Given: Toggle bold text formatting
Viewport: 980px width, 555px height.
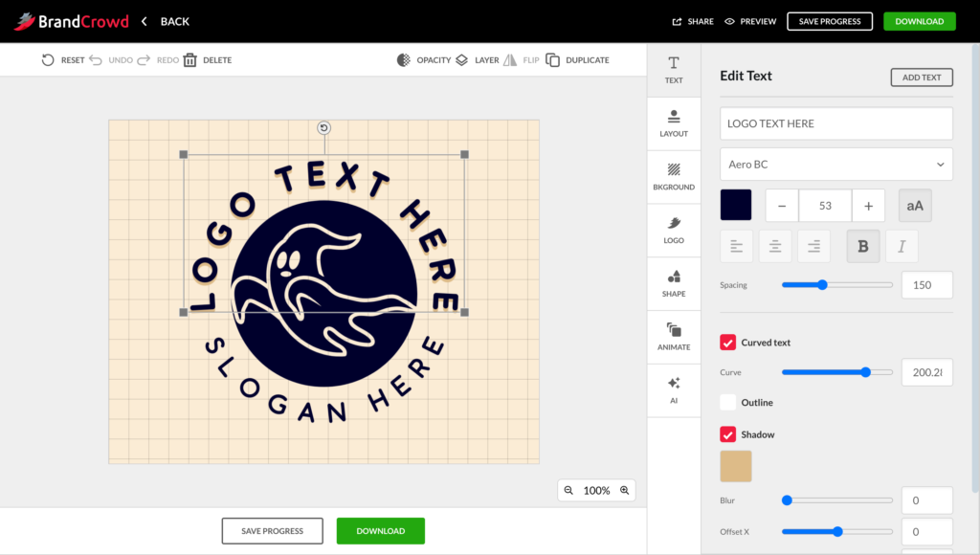Looking at the screenshot, I should (862, 247).
